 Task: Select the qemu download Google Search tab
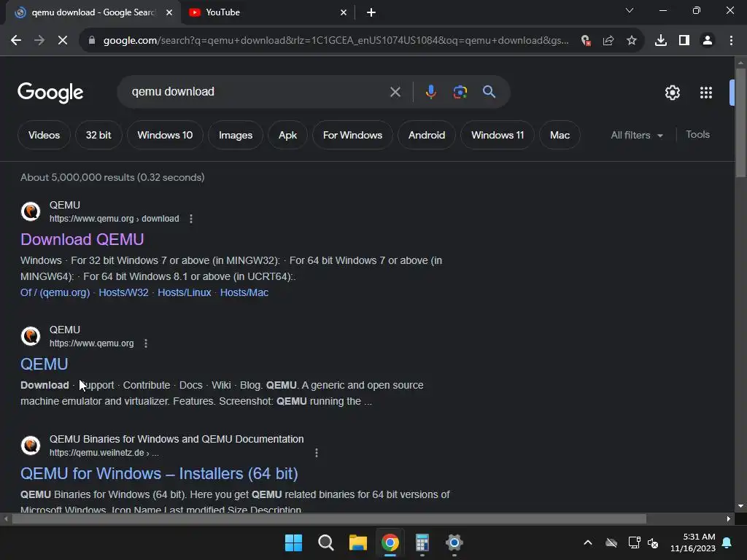tap(93, 13)
